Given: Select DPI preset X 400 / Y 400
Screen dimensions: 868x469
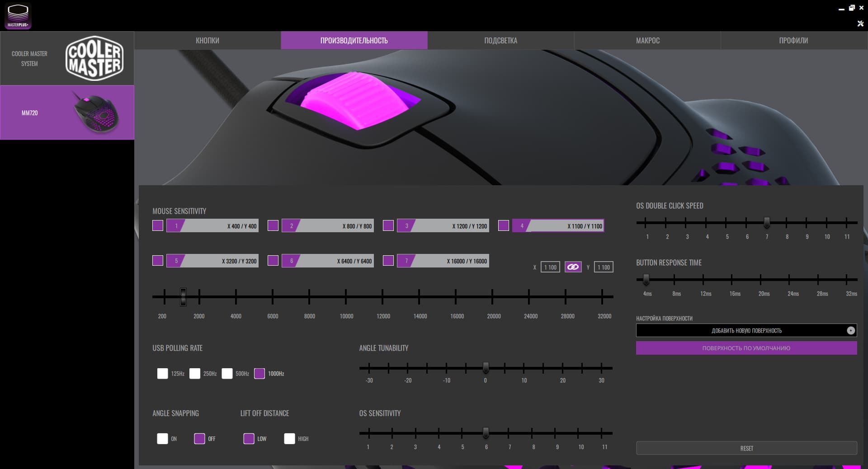Looking at the screenshot, I should tap(212, 225).
